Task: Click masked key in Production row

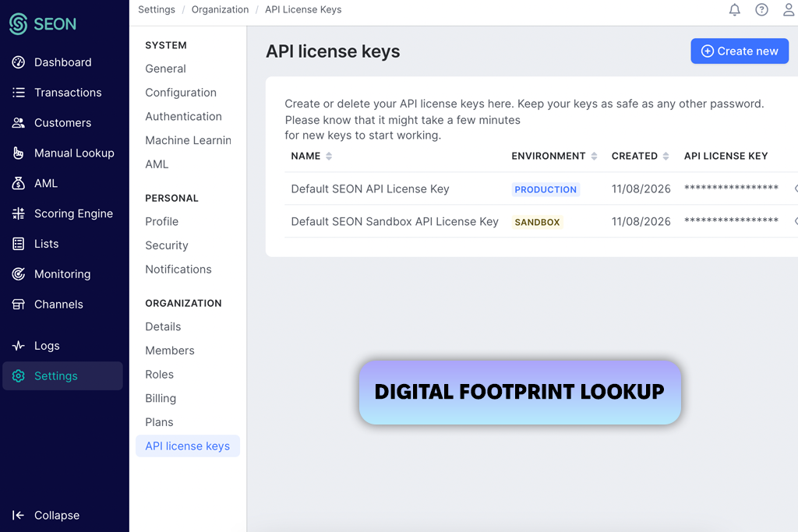Action: (731, 188)
